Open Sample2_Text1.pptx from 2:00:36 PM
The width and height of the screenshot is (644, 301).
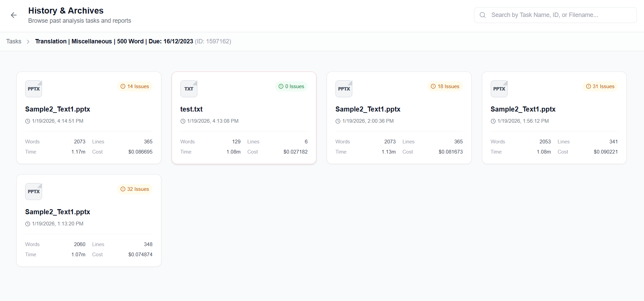click(x=368, y=109)
